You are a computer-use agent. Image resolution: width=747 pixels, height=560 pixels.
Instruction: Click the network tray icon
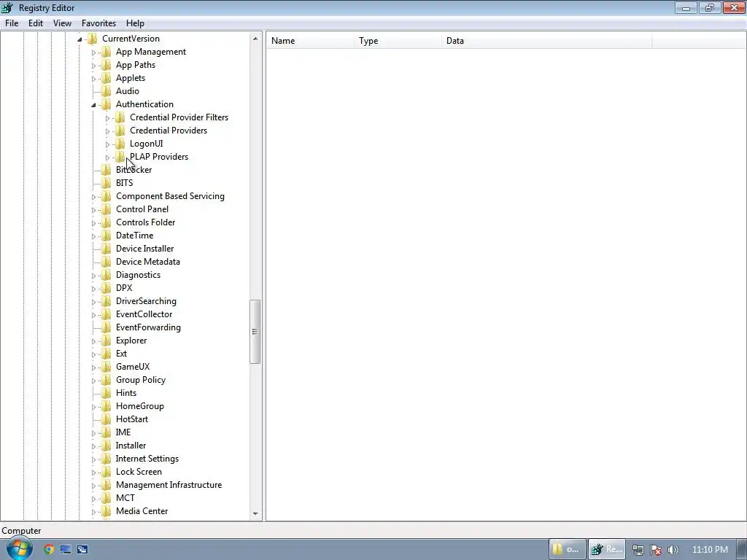(638, 550)
